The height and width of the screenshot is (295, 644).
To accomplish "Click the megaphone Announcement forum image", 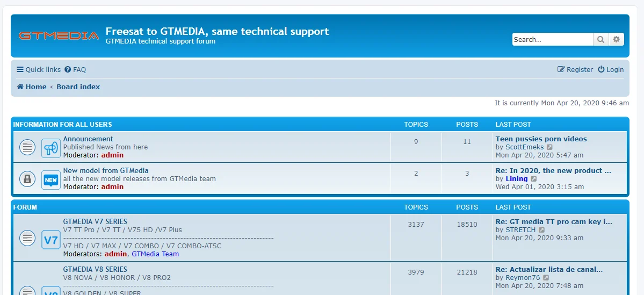I will [51, 147].
